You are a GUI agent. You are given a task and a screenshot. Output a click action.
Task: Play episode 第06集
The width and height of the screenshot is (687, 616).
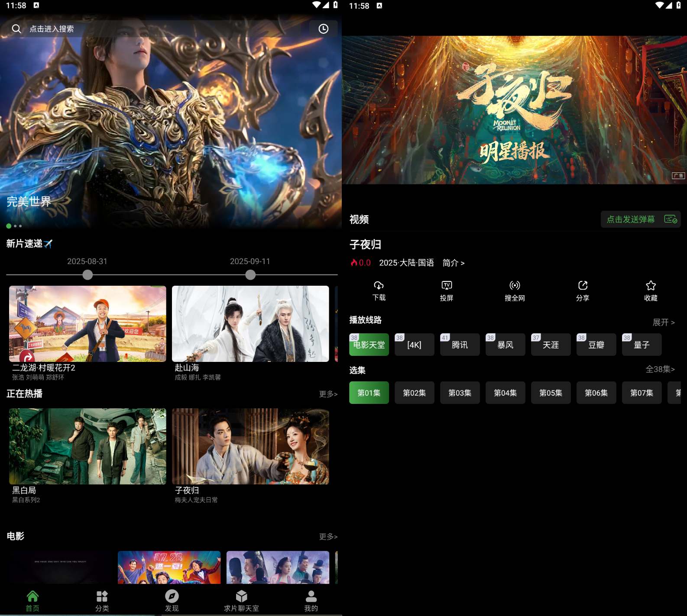596,393
